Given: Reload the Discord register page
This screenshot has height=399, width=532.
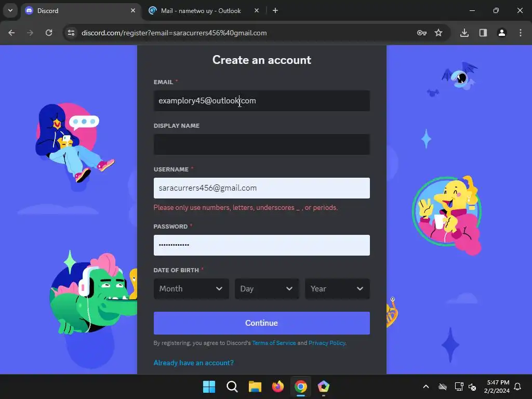Looking at the screenshot, I should point(49,33).
